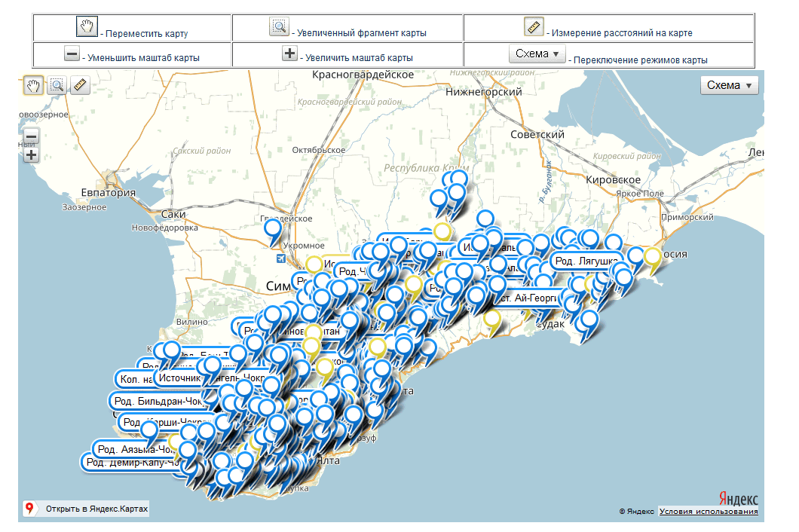Click legend minus icon for Уменьшить маштаб
Image resolution: width=799 pixels, height=532 pixels.
72,54
